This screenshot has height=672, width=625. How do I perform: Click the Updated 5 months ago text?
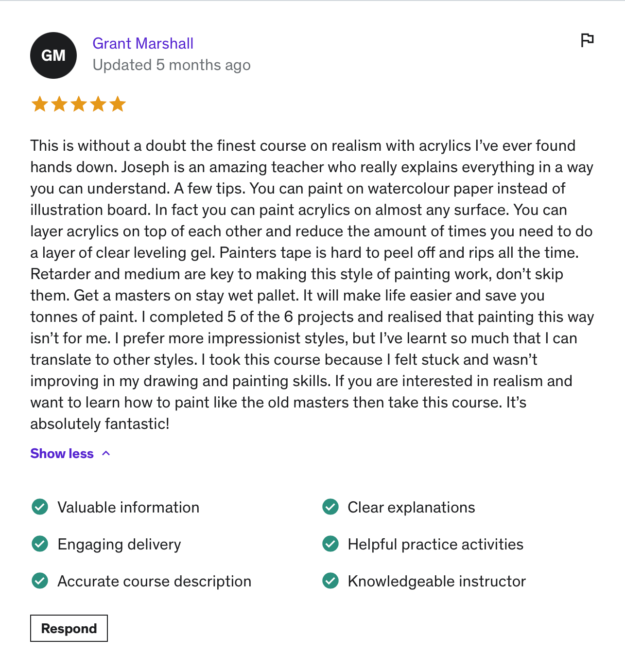[172, 65]
